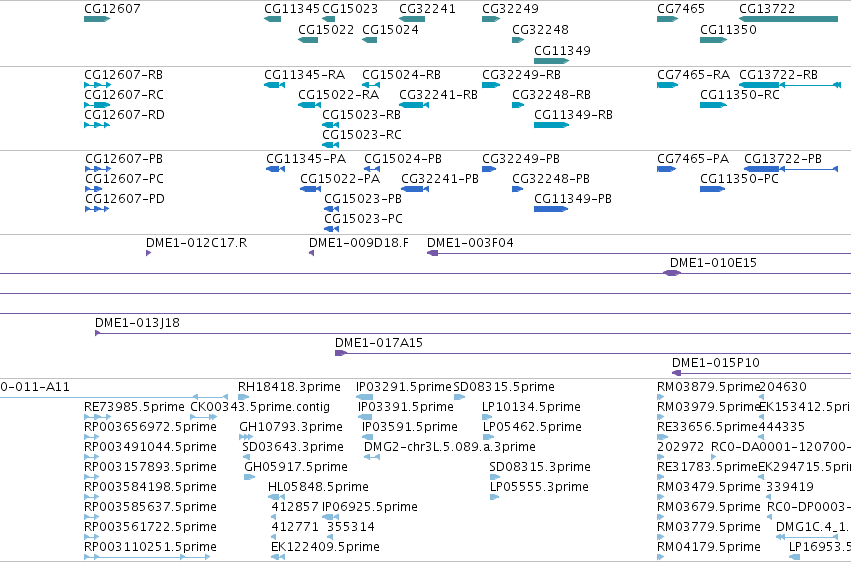
Task: Click the CG7465 gene label
Action: 681,9
